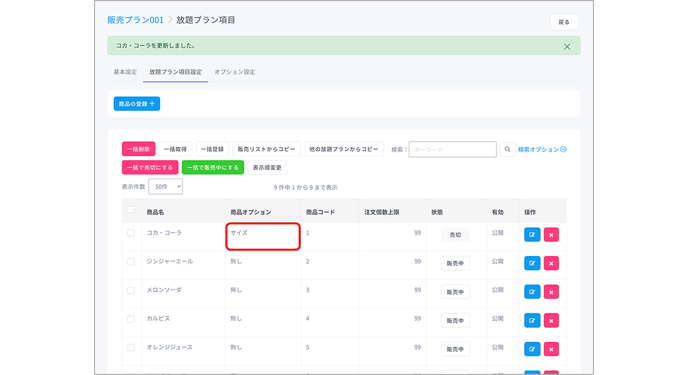Click 販売リストからコピー button
The width and height of the screenshot is (688, 375).
click(x=266, y=149)
